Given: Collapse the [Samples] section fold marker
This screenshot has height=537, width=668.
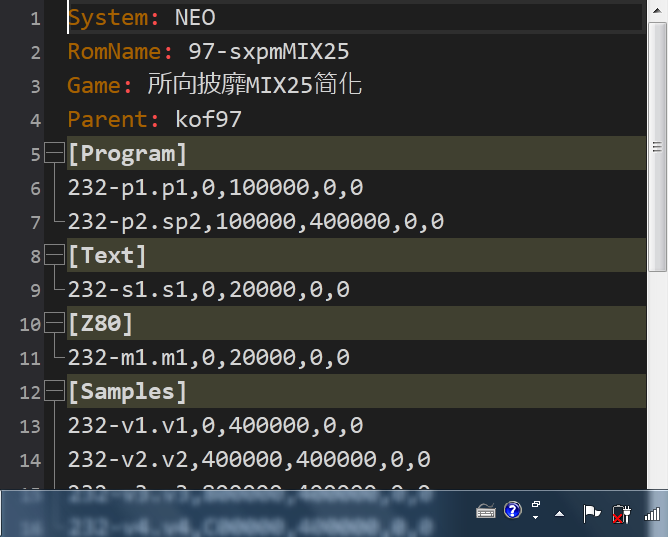Looking at the screenshot, I should (53, 392).
